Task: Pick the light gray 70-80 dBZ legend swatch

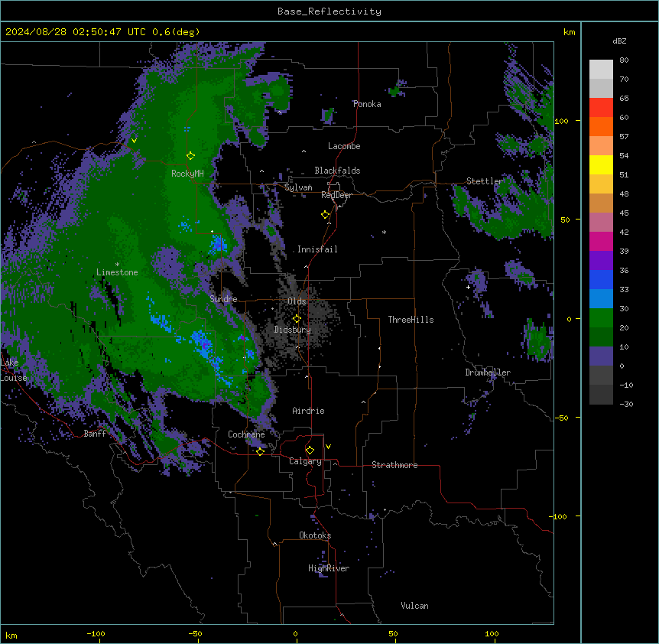Action: tap(601, 69)
